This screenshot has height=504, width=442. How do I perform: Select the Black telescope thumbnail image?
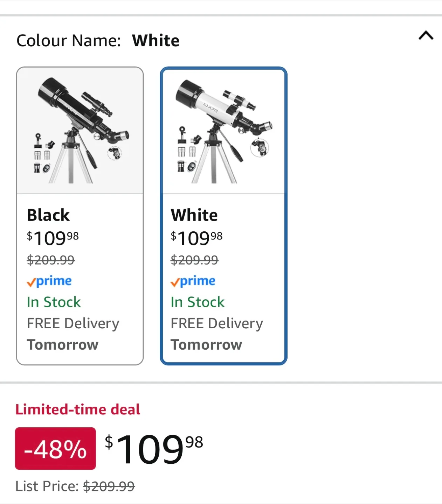coord(80,130)
